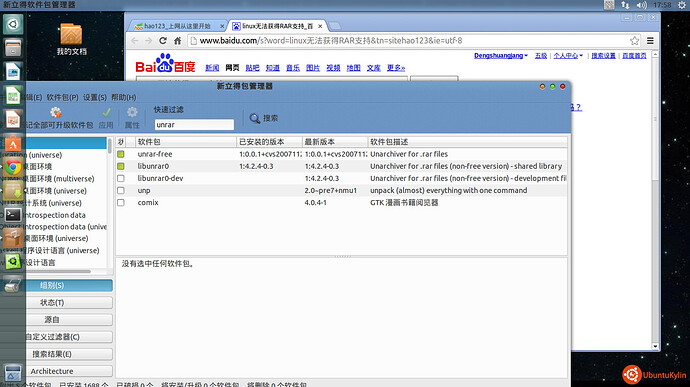Mark the comix package checkbox

[x=121, y=203]
